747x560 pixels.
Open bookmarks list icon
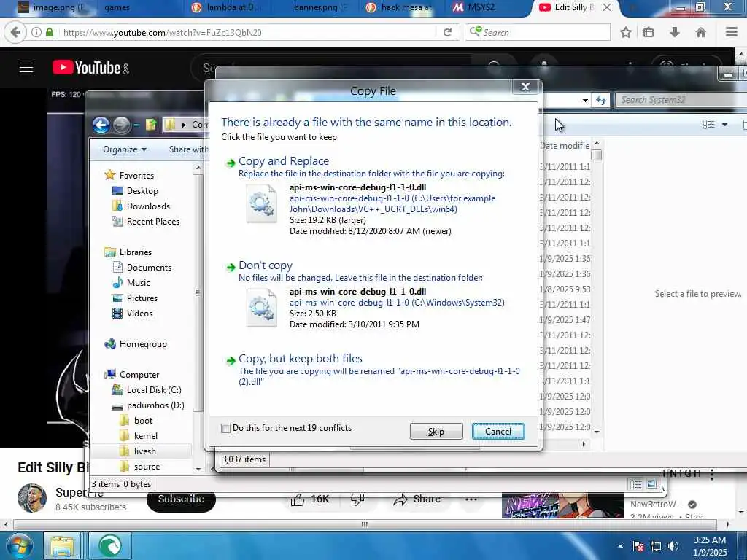pos(649,32)
